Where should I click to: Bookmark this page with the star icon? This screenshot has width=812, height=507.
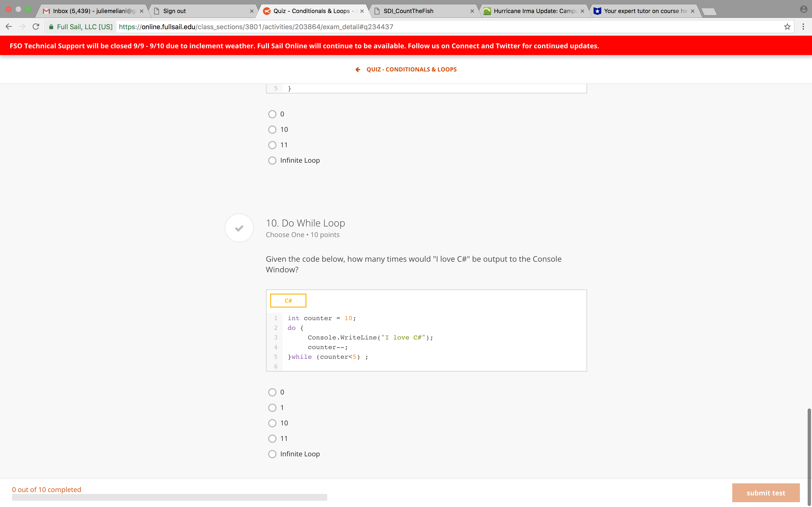coord(787,27)
